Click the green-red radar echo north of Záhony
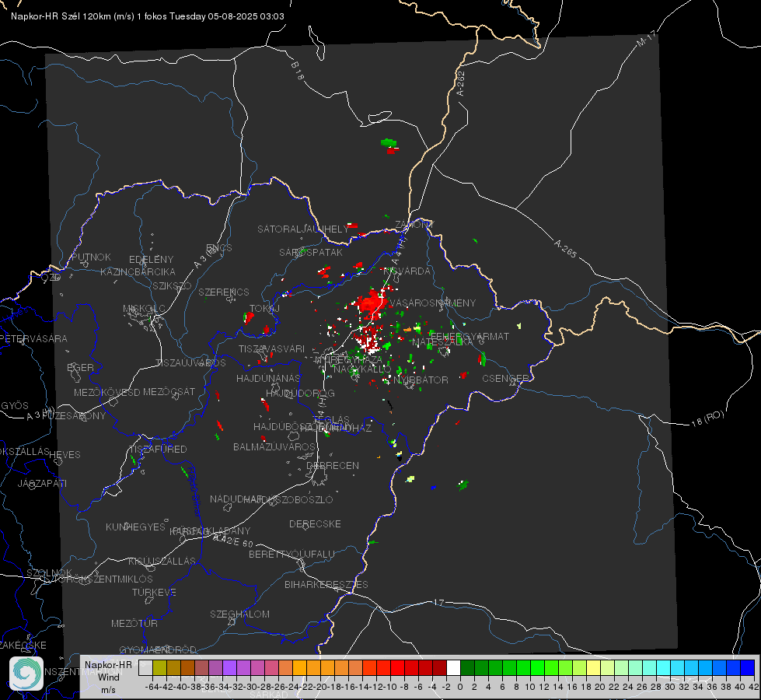 (x=389, y=145)
